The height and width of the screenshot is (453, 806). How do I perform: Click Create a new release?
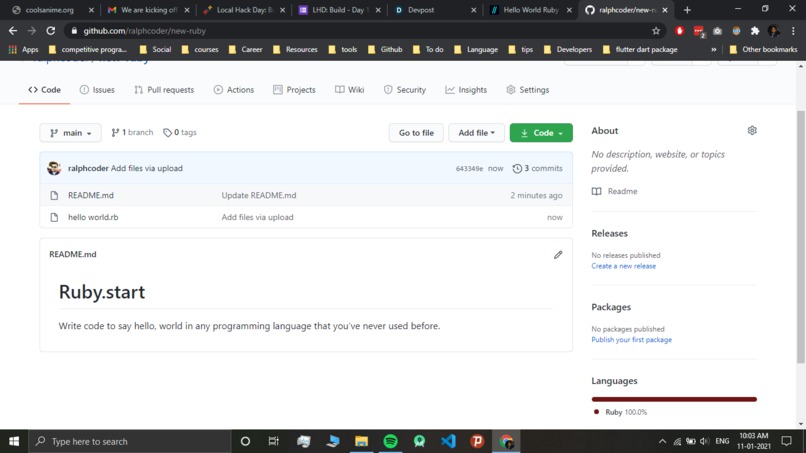pyautogui.click(x=623, y=266)
